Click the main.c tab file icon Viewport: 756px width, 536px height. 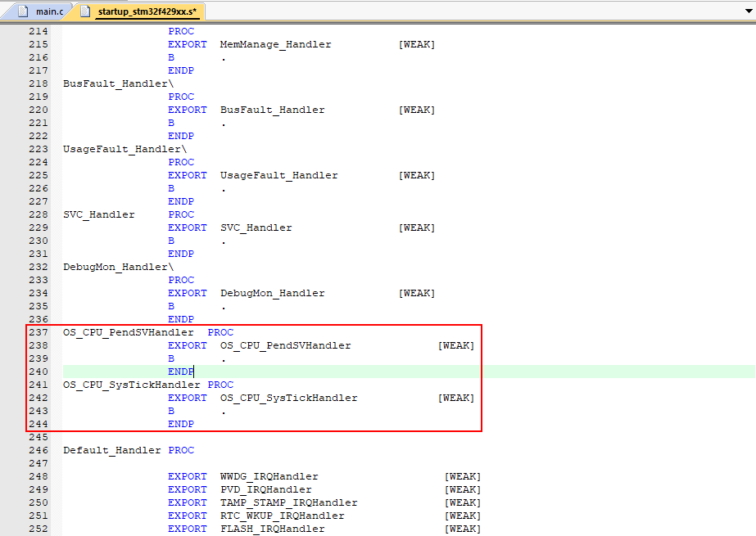(x=23, y=11)
